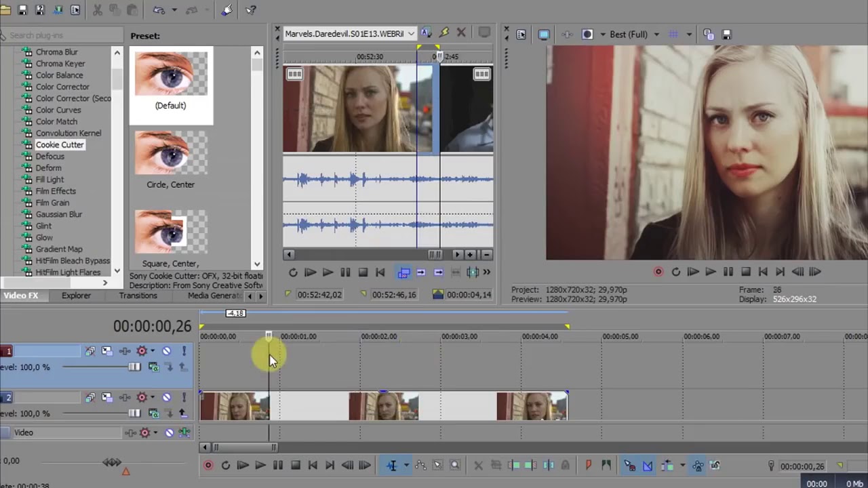Copy preview snapshot to clipboard
The height and width of the screenshot is (488, 868).
(x=709, y=35)
